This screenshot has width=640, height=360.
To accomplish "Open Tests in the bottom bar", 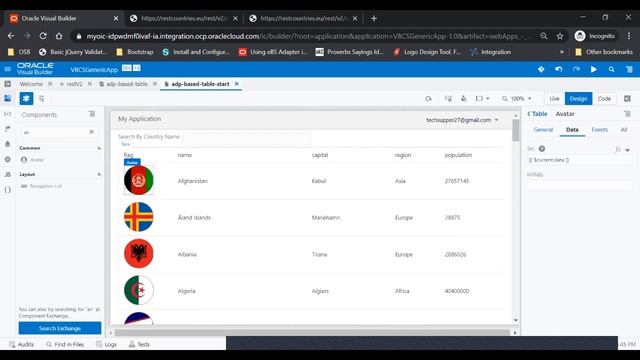I will 139,344.
